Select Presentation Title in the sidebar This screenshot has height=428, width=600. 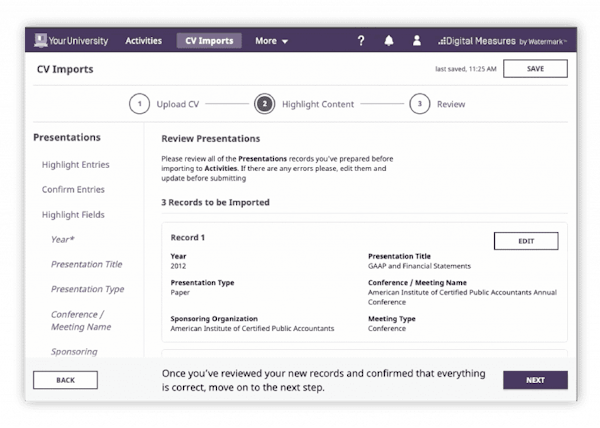tap(86, 264)
